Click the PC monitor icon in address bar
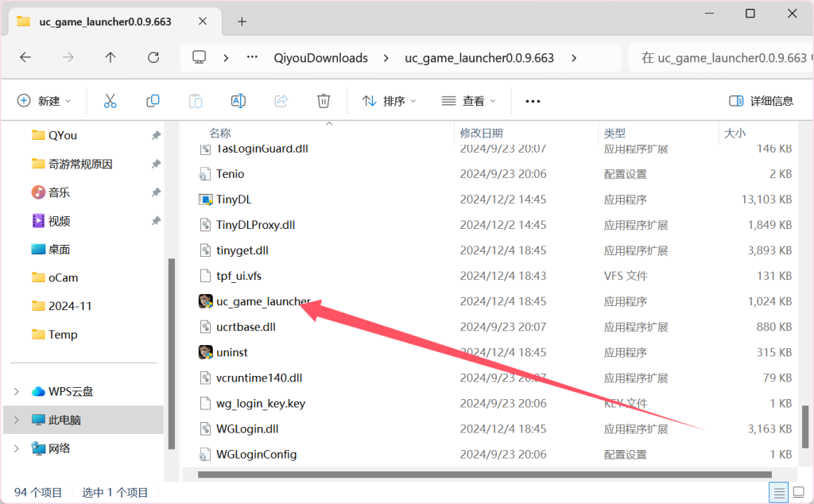The height and width of the screenshot is (504, 814). pos(200,57)
